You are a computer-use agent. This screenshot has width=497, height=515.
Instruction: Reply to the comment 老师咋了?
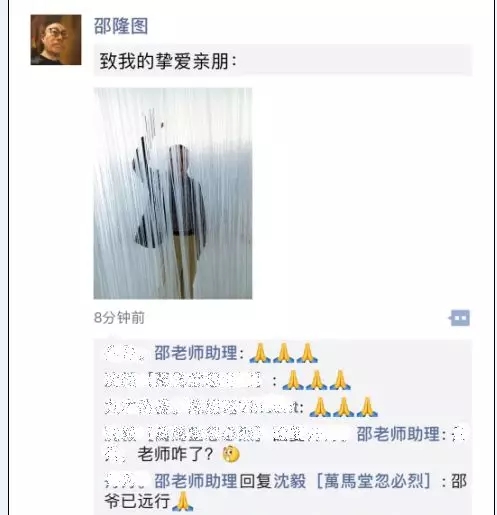pos(175,454)
